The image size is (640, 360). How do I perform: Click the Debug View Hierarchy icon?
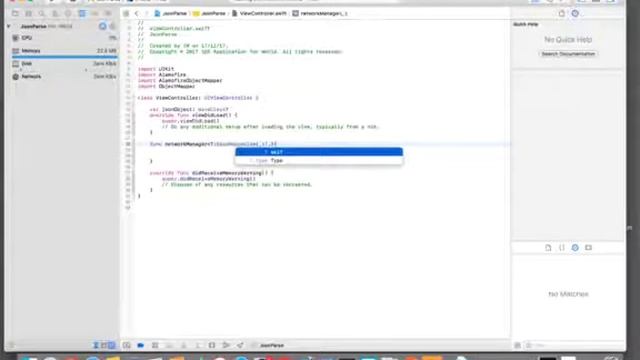coord(212,345)
